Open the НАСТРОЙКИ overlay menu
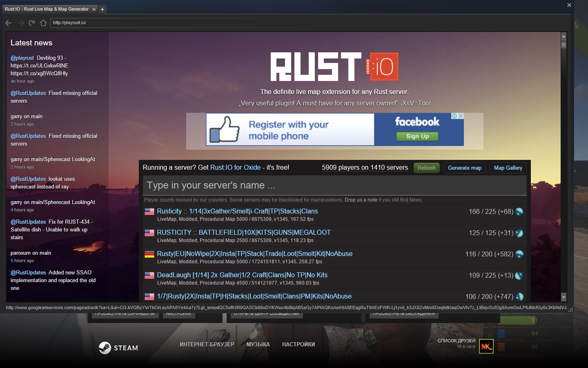Viewport: 588px width, 368px height. (x=298, y=344)
